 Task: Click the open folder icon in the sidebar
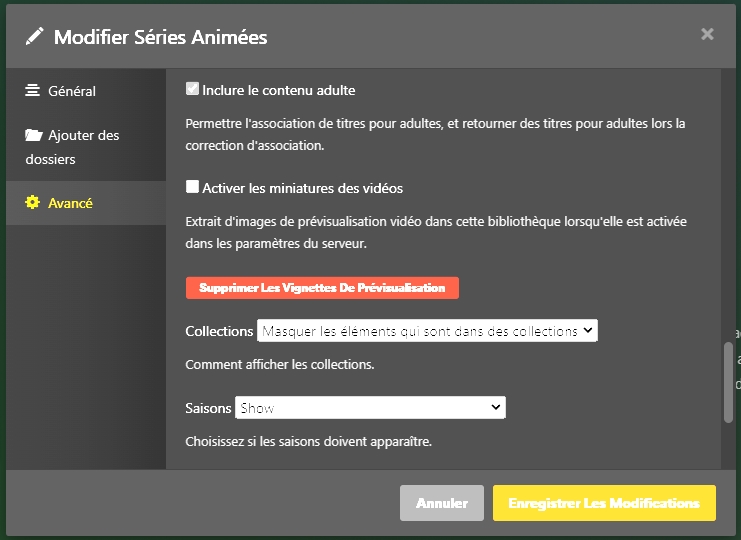tap(34, 136)
